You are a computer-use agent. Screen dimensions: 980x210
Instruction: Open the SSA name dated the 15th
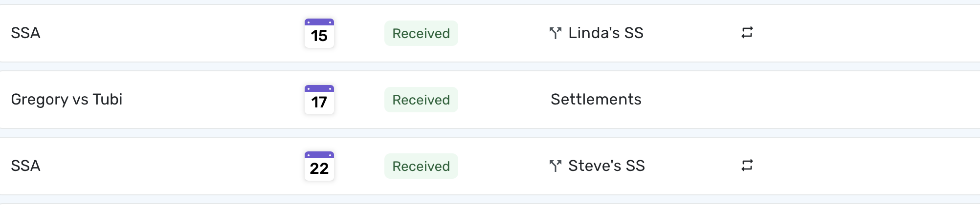25,33
